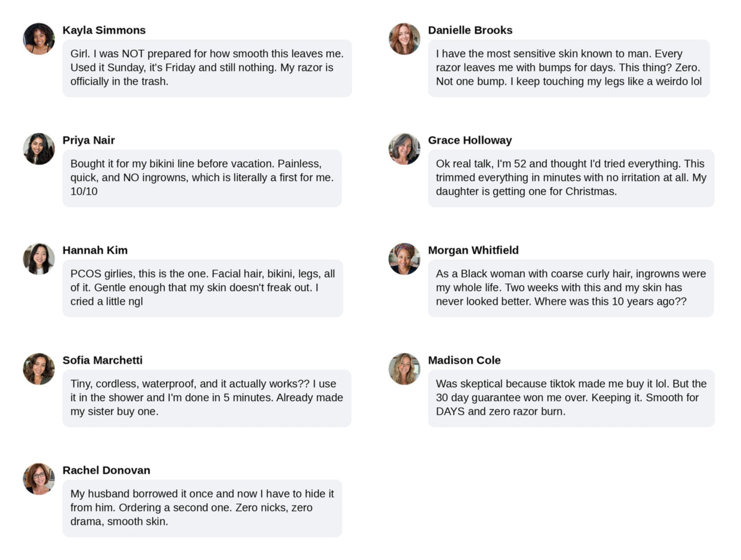Click Sofia Marchetti's avatar
The image size is (741, 560).
[x=39, y=369]
